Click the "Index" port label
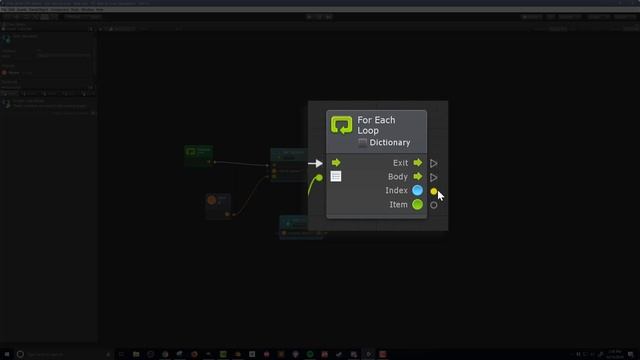640x360 pixels. (396, 191)
